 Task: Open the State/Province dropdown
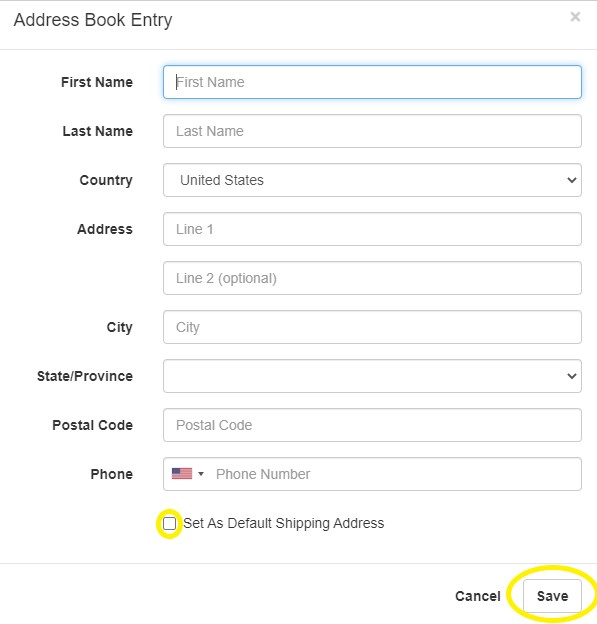coord(372,376)
